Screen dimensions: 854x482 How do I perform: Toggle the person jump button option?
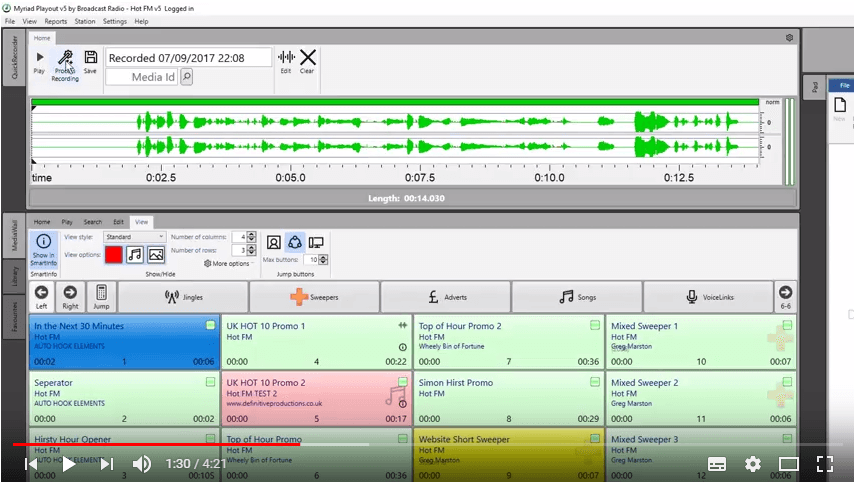click(x=274, y=242)
